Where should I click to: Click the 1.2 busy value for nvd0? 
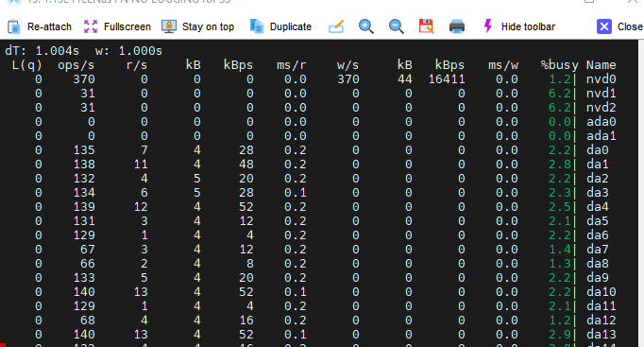pyautogui.click(x=559, y=79)
